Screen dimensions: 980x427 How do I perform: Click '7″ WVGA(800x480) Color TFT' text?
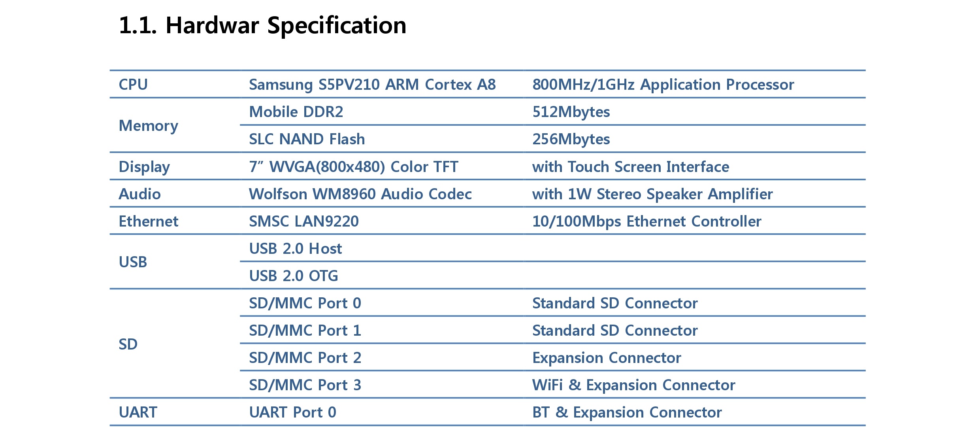click(x=354, y=167)
